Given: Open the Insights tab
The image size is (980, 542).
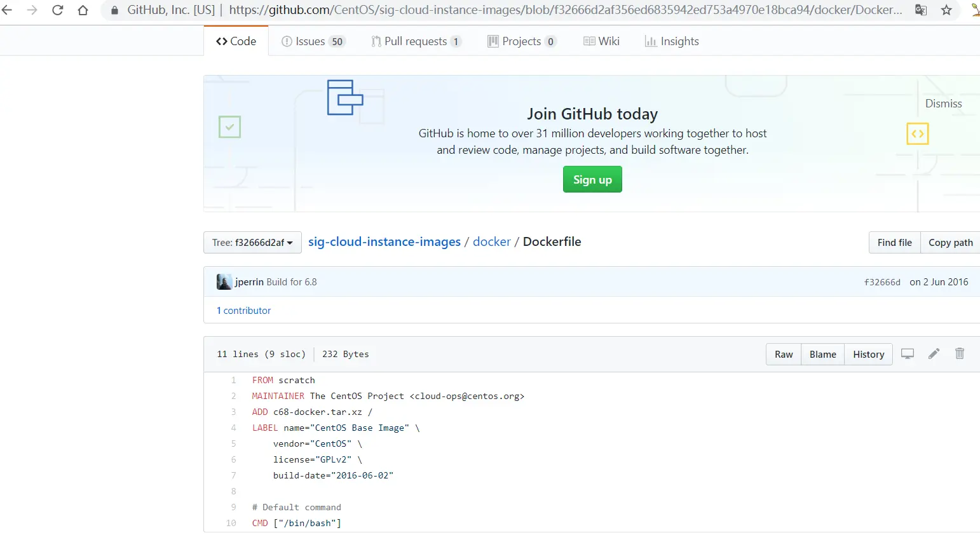Looking at the screenshot, I should [672, 41].
